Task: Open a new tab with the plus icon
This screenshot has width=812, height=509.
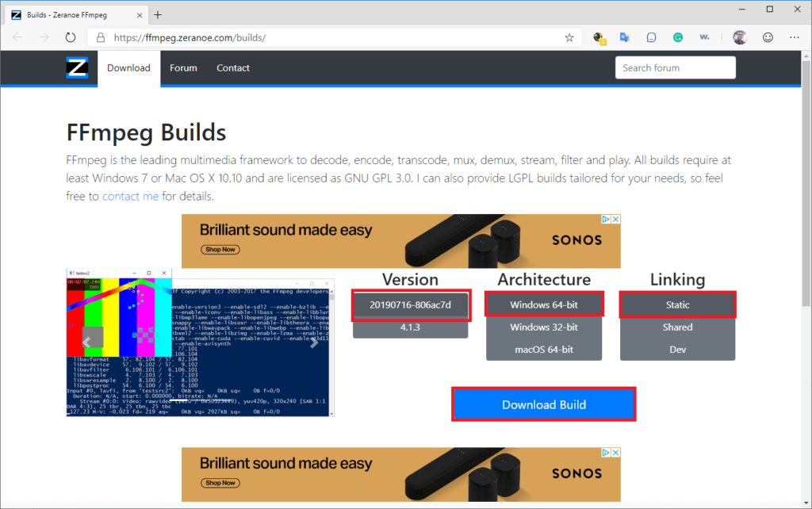Action: point(158,14)
